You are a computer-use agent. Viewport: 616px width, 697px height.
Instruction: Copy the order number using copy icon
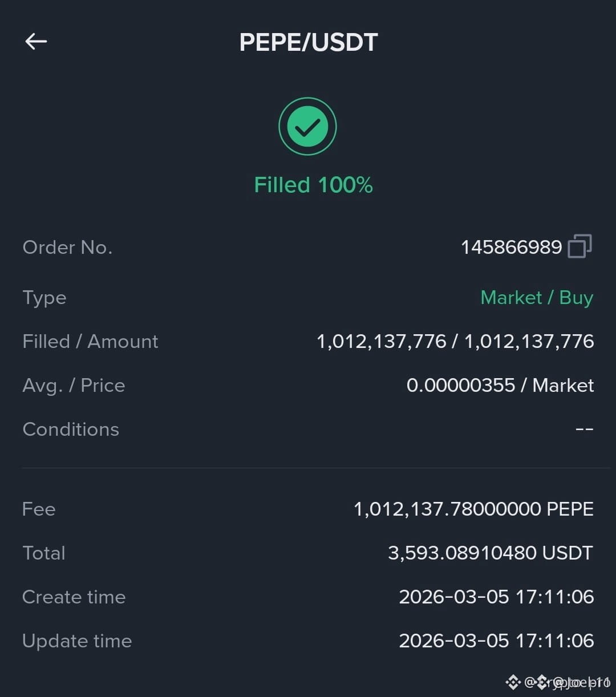click(580, 246)
